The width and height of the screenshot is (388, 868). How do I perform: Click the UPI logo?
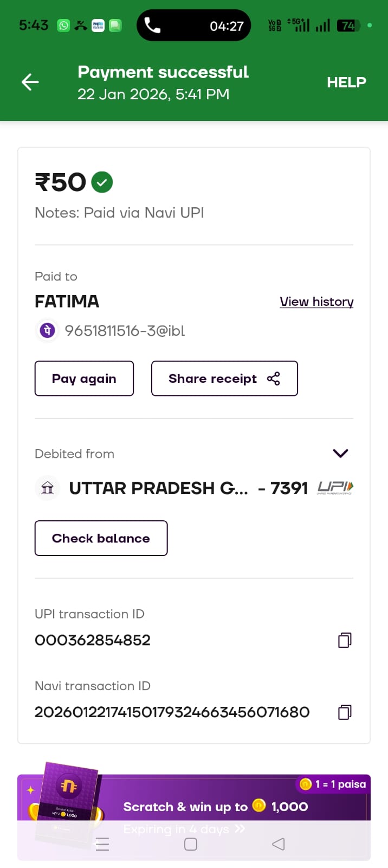tap(335, 487)
